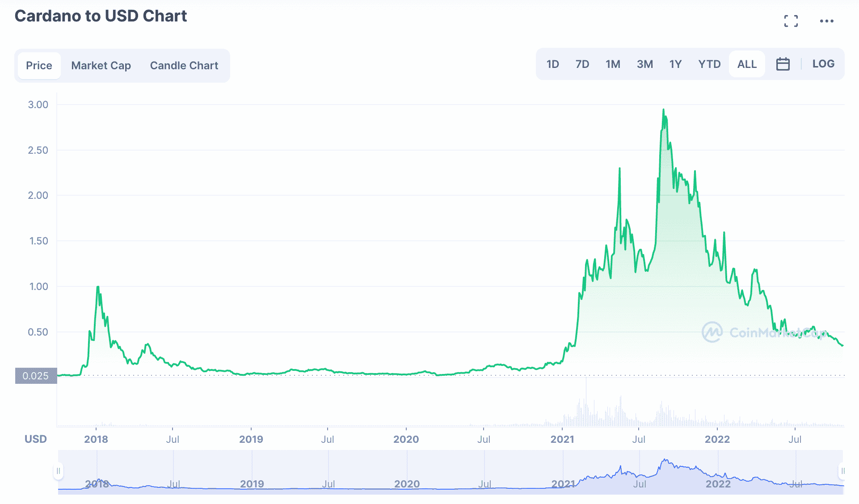Click the 2019 x-axis label
This screenshot has height=504, width=859.
[251, 439]
